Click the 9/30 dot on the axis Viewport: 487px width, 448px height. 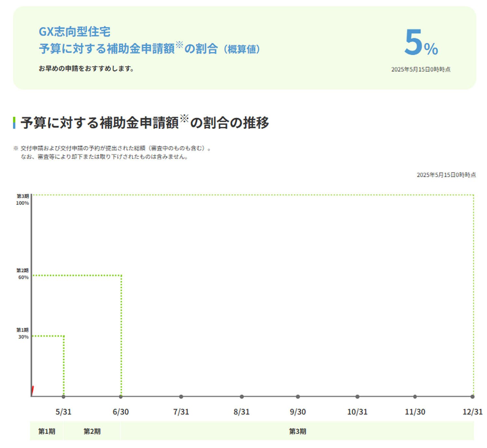(x=298, y=396)
